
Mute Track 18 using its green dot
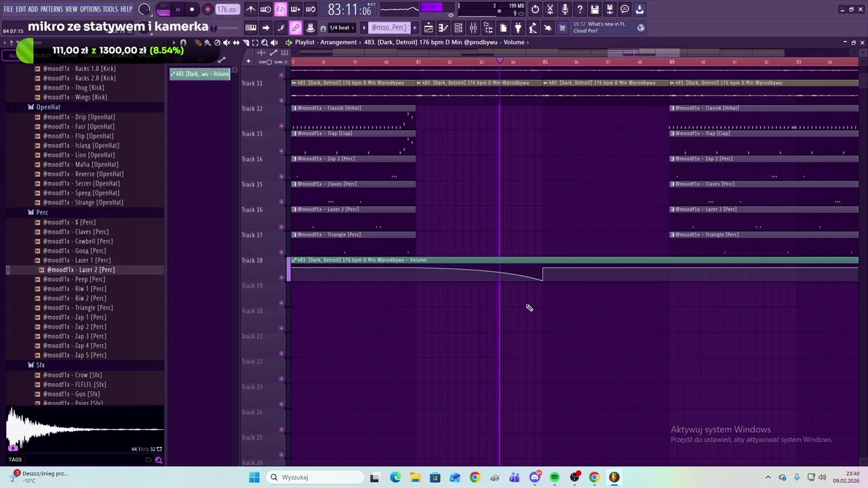coord(281,278)
